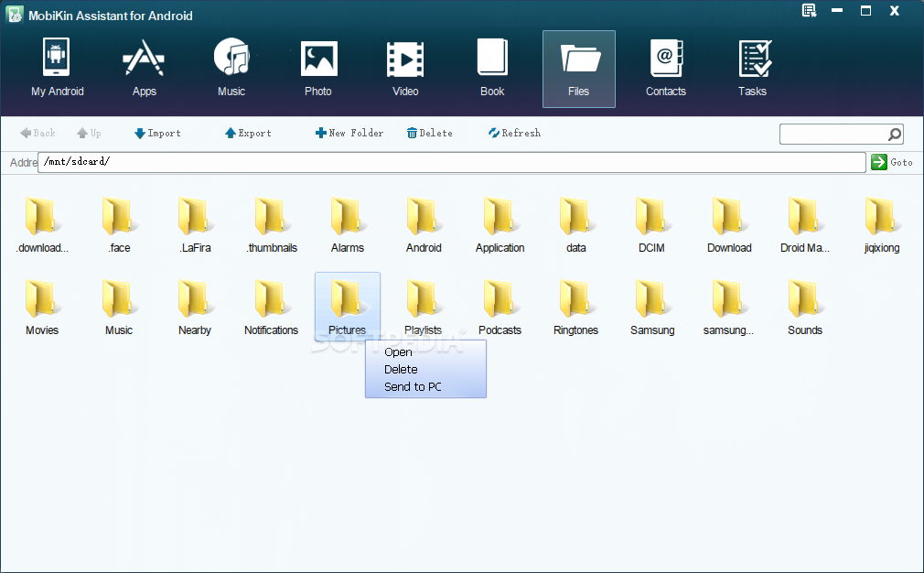Select the Sounds folder
924x573 pixels.
(804, 308)
